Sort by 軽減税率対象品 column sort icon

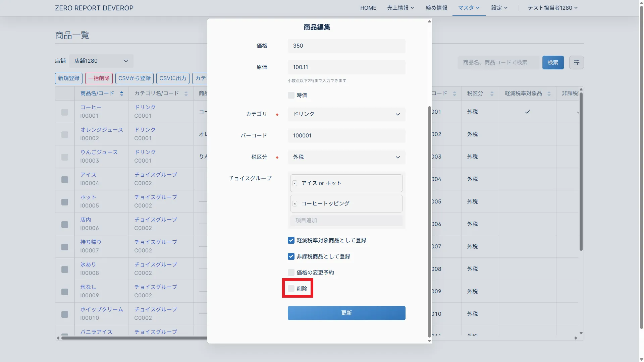pyautogui.click(x=549, y=94)
